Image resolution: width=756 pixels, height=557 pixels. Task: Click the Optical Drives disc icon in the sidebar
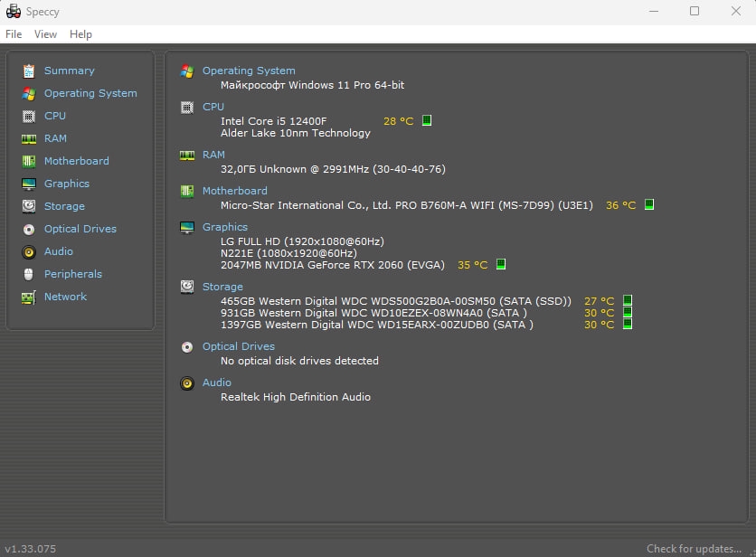tap(29, 230)
